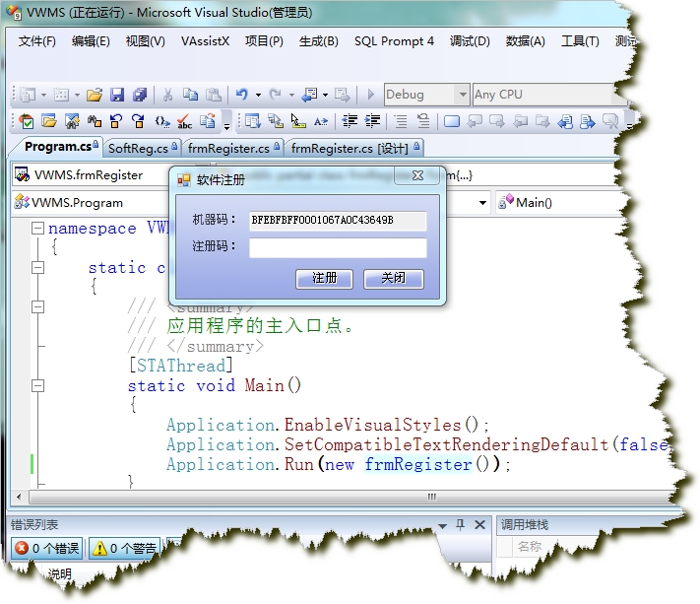The image size is (700, 604).
Task: Comment out the selected lines icon
Action: 401,121
